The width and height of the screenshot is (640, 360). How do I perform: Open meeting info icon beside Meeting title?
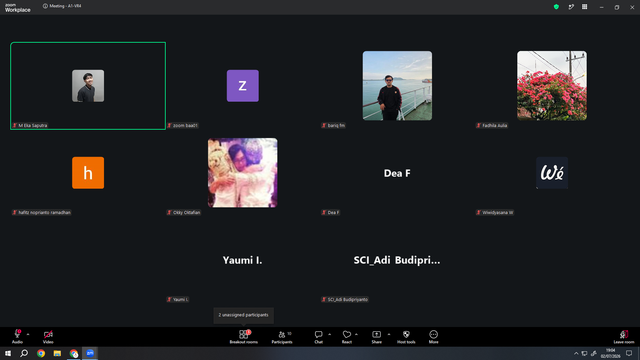click(45, 6)
